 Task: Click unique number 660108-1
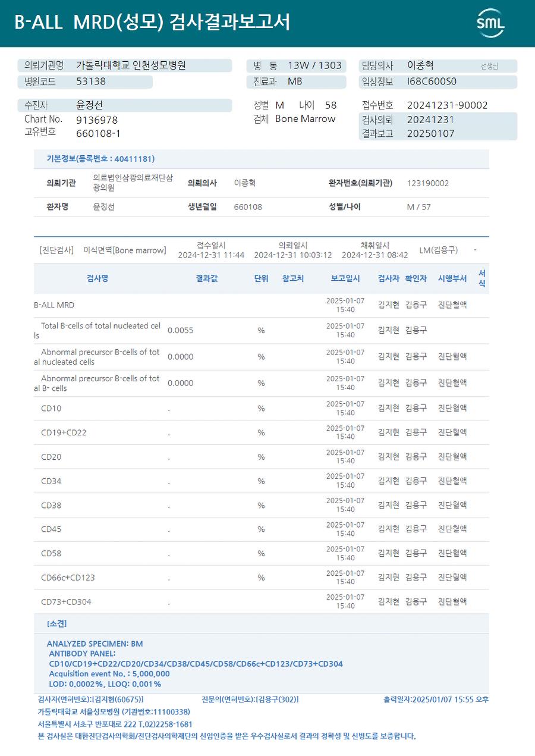click(99, 133)
